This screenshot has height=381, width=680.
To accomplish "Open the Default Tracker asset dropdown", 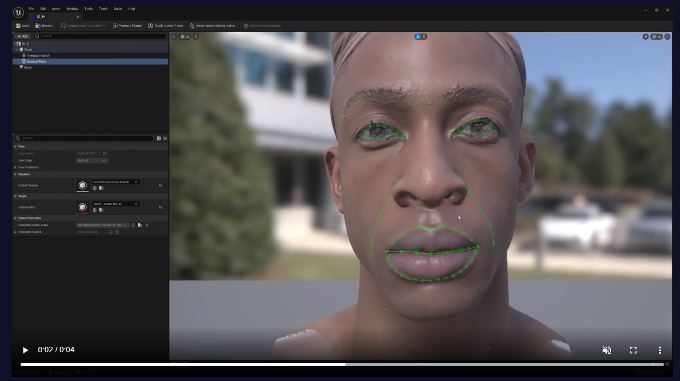I will click(115, 182).
